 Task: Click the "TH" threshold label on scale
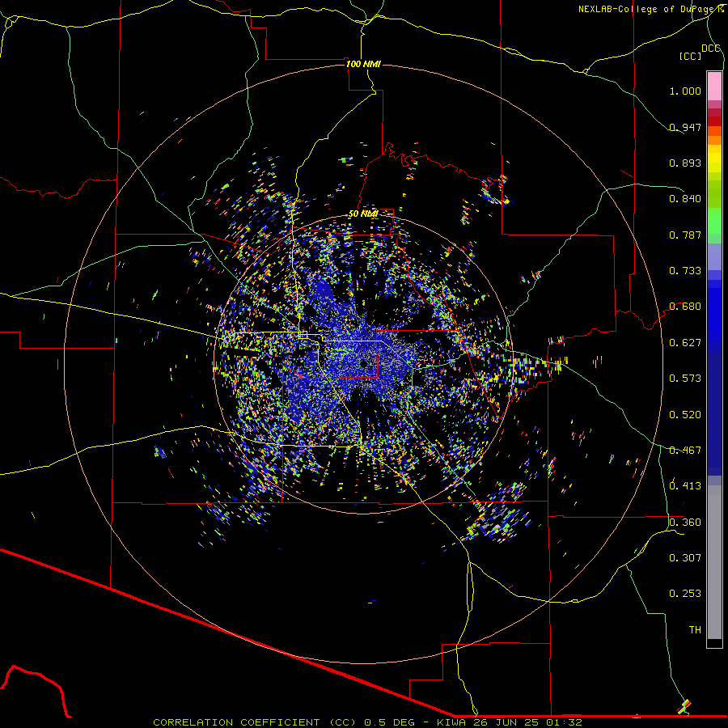point(695,630)
